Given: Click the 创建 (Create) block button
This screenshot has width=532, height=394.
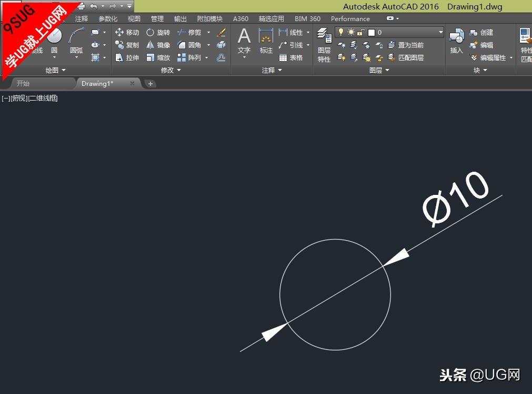Looking at the screenshot, I should pyautogui.click(x=481, y=32).
